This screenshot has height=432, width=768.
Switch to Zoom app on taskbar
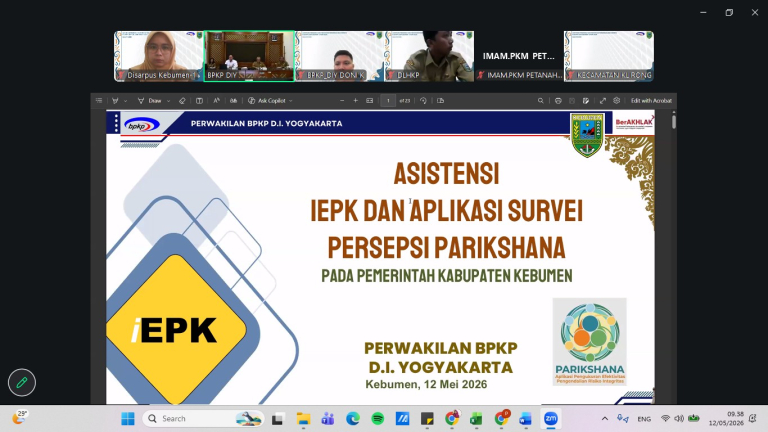pyautogui.click(x=551, y=419)
